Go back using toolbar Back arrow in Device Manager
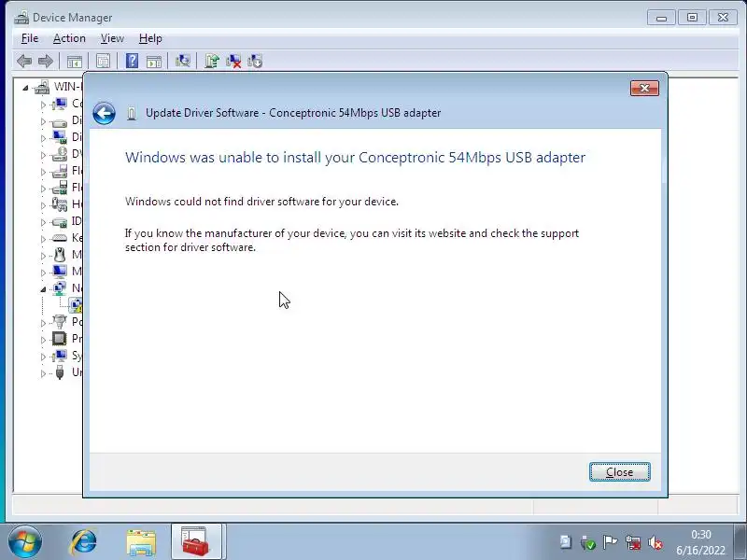 [24, 61]
